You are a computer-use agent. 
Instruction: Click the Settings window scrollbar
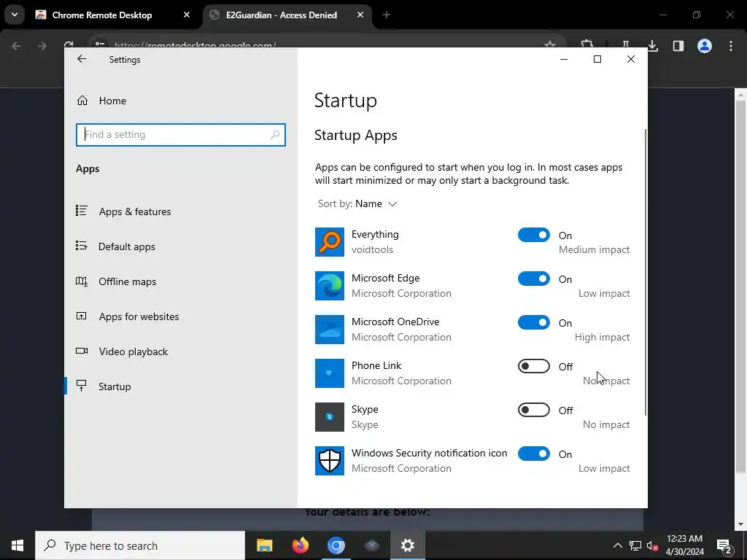click(x=646, y=271)
